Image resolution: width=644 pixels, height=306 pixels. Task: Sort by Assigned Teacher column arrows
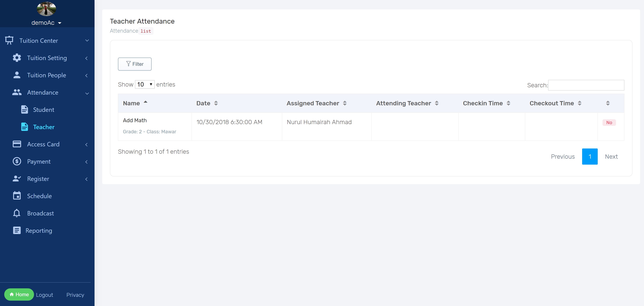[345, 103]
